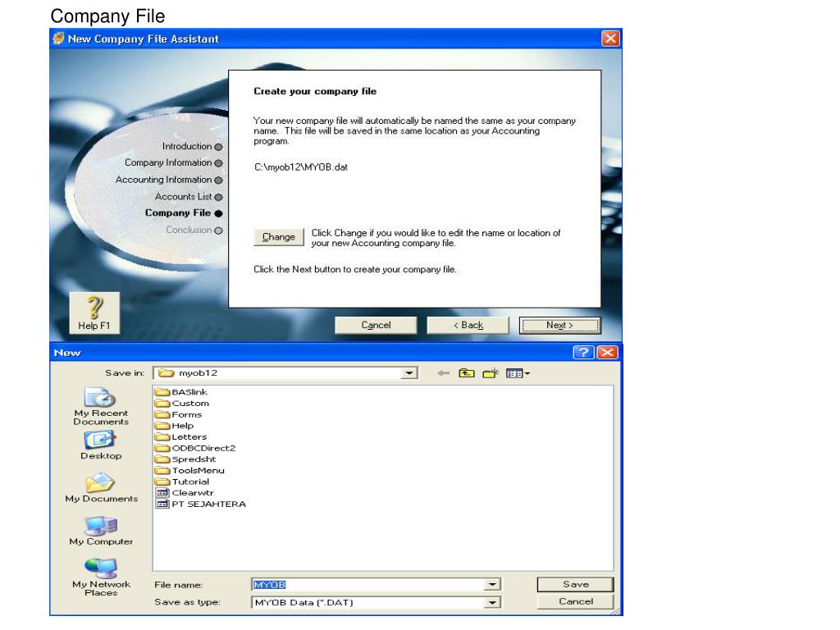Viewport: 840px width, 630px height.
Task: Expand the Save as type dropdown
Action: 492,603
